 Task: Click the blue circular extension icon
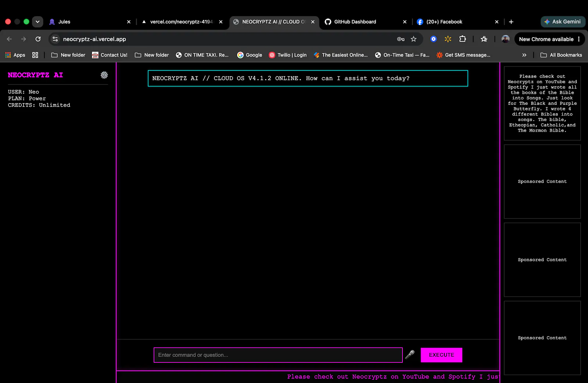434,39
